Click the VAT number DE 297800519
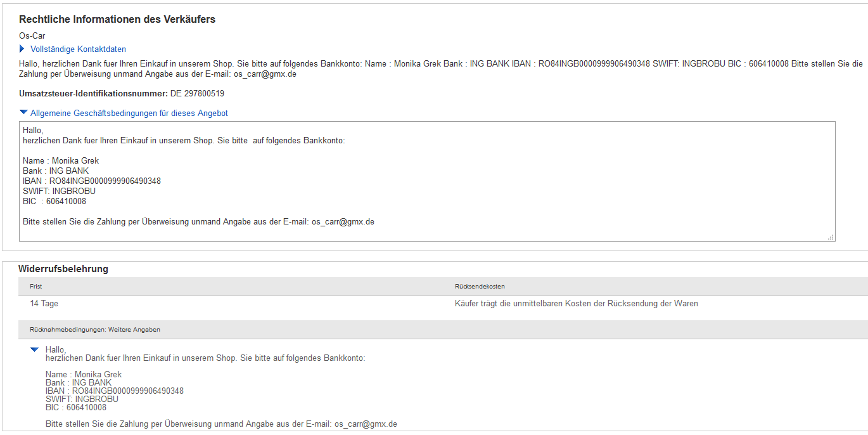The width and height of the screenshot is (868, 435). (197, 93)
